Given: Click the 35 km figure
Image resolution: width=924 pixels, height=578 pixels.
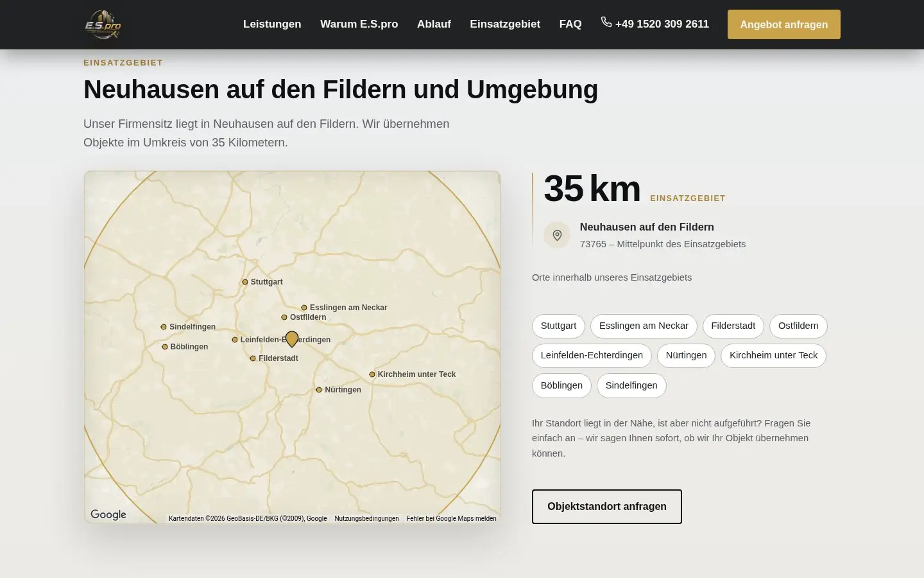Looking at the screenshot, I should pyautogui.click(x=592, y=189).
